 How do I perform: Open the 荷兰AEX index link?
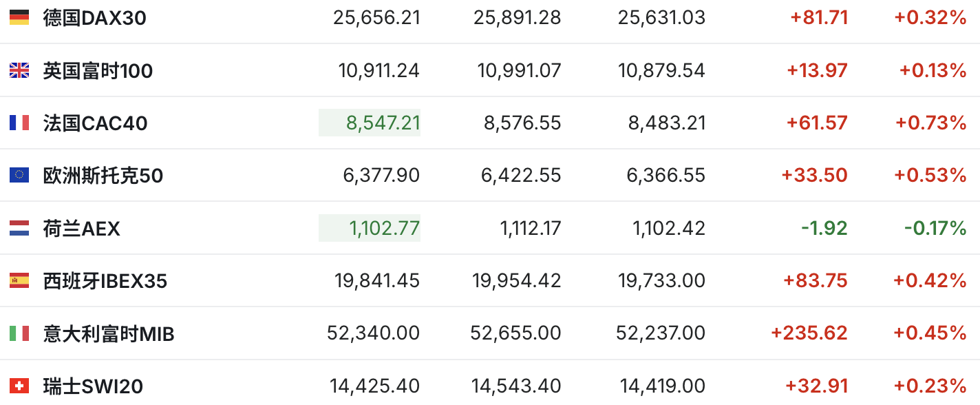(81, 229)
